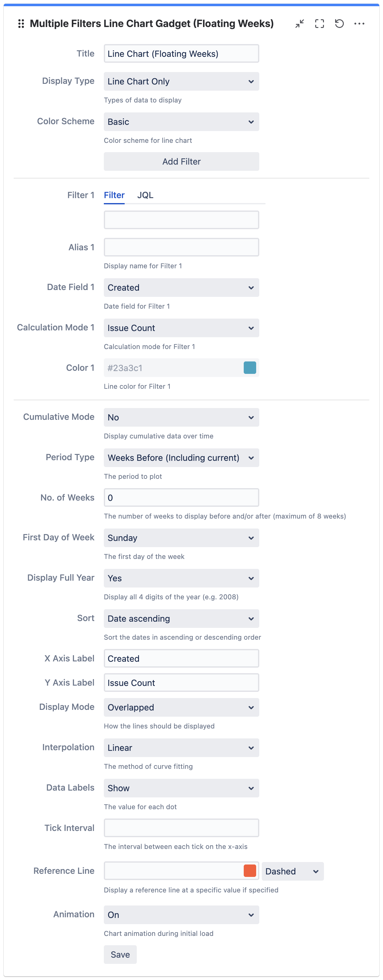
Task: Save the gadget configuration
Action: (x=120, y=954)
